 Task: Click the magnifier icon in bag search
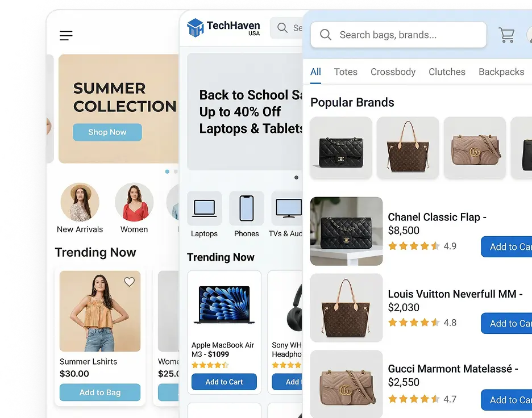coord(325,35)
